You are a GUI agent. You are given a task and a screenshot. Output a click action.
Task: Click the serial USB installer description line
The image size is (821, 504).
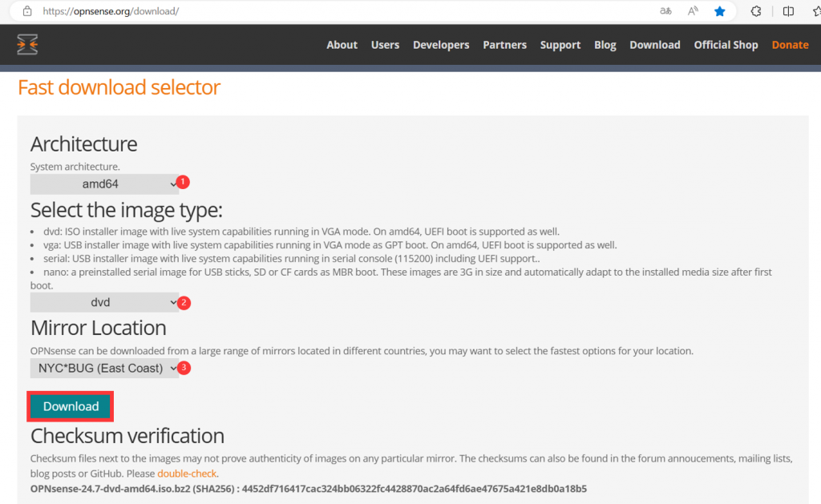point(292,259)
